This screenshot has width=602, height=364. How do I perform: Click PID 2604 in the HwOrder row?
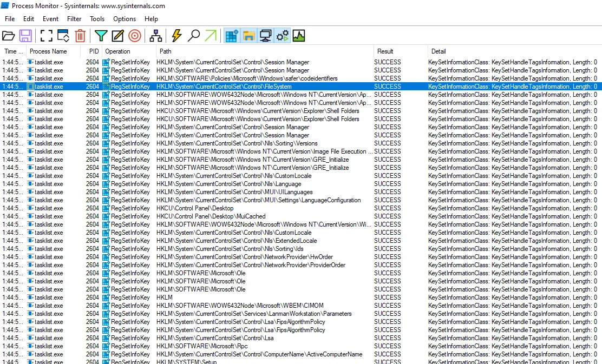click(x=92, y=256)
